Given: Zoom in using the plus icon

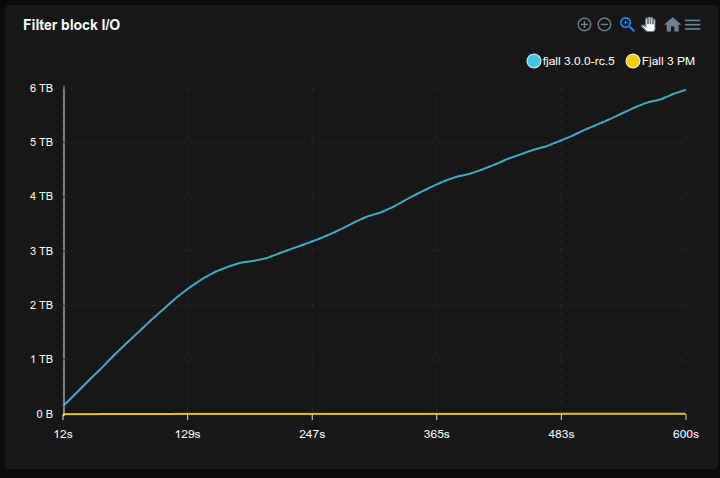Looking at the screenshot, I should (585, 24).
